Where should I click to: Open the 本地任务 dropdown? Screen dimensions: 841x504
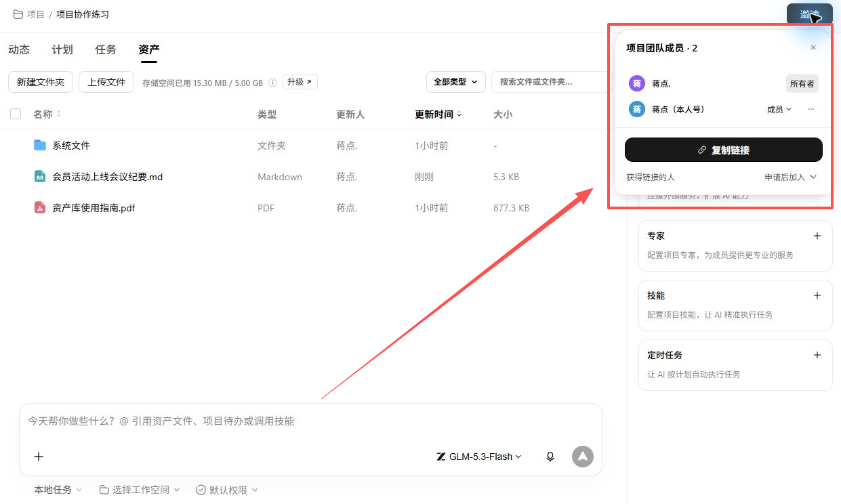(x=58, y=489)
